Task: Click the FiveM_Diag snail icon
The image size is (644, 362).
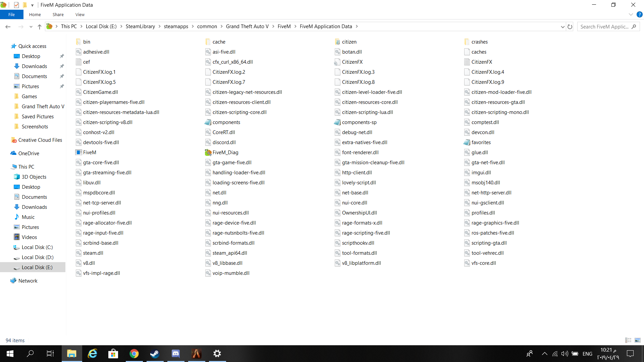Action: point(208,153)
